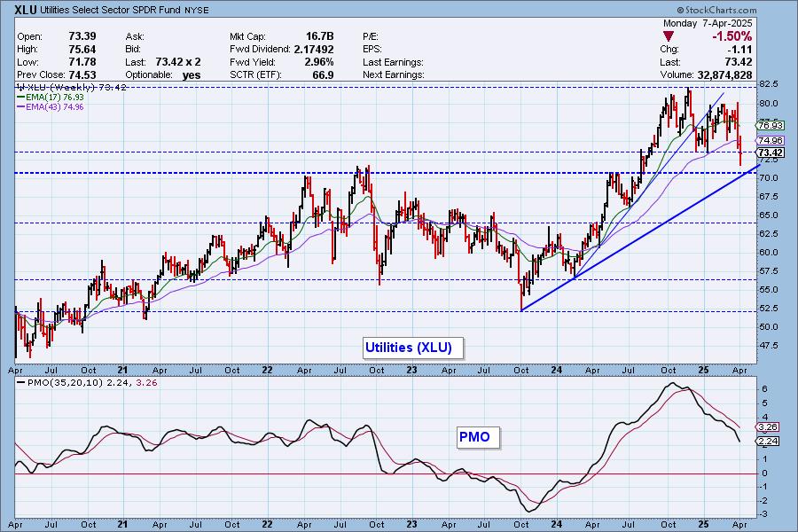Click the Volume value 32,874,828
798x532 pixels.
coord(724,74)
